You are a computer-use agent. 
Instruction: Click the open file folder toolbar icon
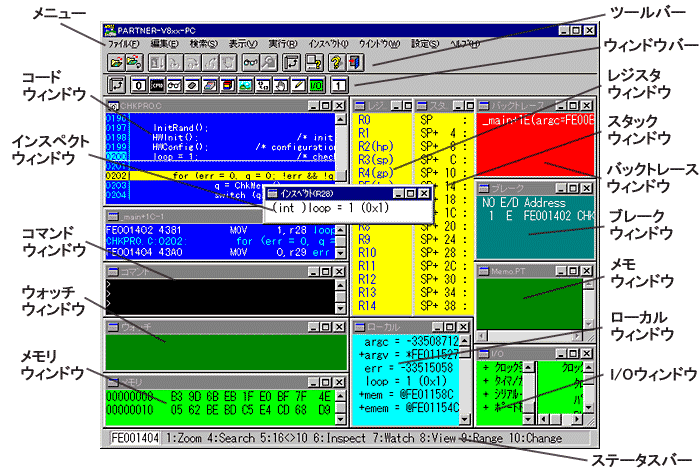[116, 64]
